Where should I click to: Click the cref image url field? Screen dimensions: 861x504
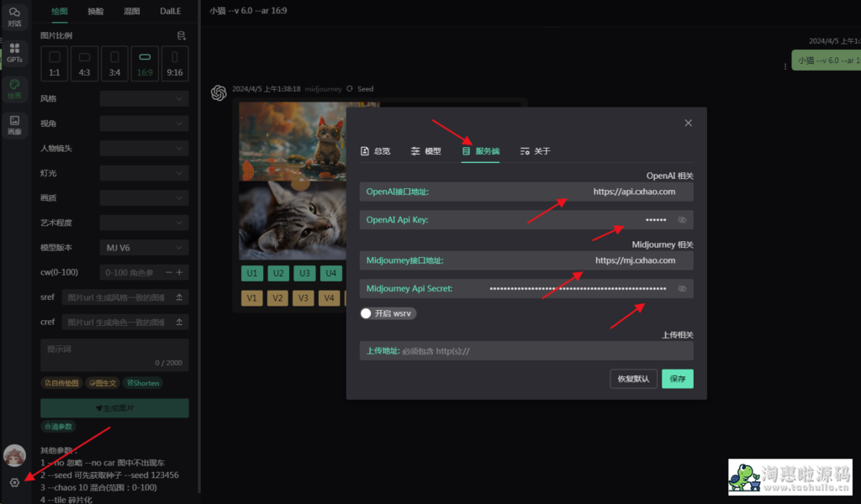(125, 322)
